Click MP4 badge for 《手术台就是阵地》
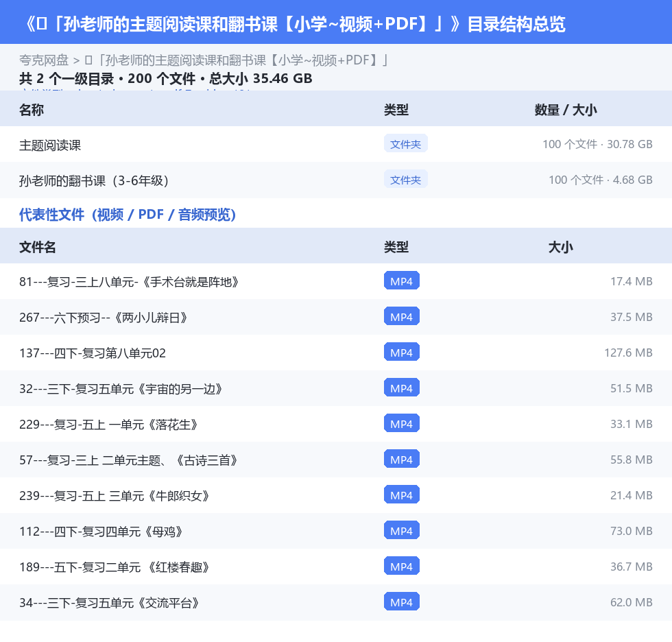Image resolution: width=672 pixels, height=642 pixels. pos(402,281)
